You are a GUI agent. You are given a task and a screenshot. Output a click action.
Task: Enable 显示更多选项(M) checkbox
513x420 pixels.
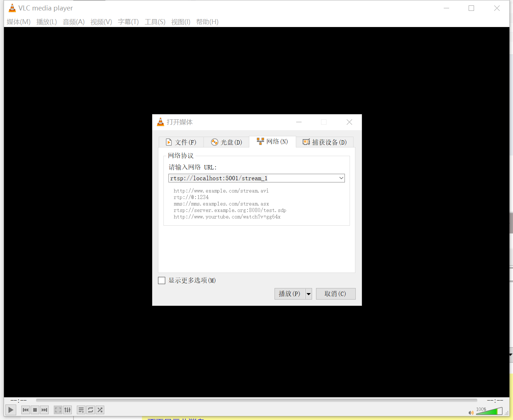click(x=162, y=280)
